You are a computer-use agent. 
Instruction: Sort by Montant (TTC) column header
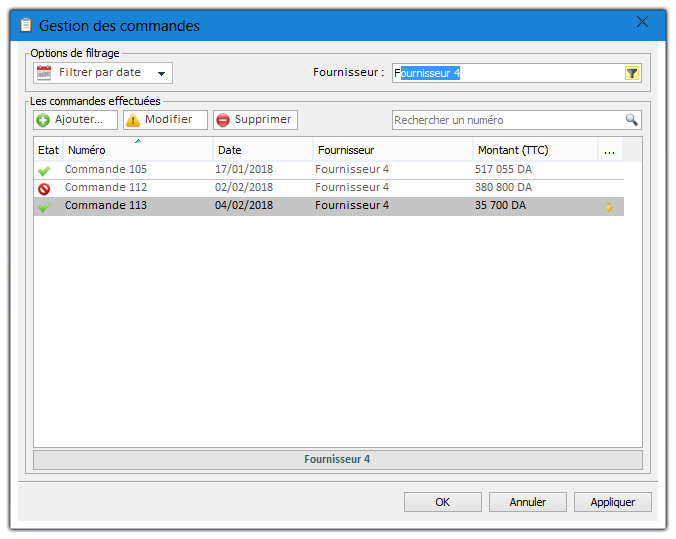coord(534,150)
